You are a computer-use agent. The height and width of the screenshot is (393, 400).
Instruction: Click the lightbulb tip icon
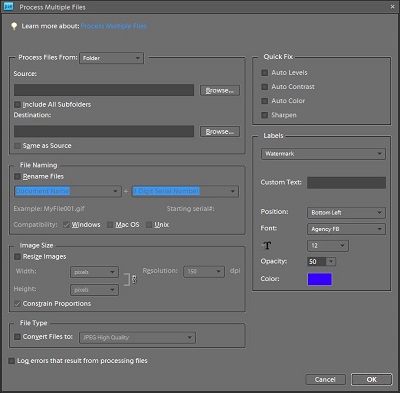click(x=14, y=26)
